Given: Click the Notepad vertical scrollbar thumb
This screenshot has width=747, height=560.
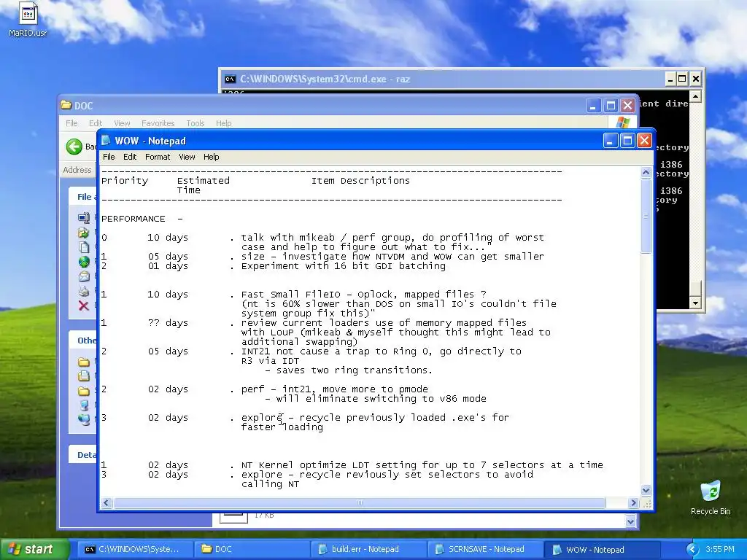Looking at the screenshot, I should [646, 216].
